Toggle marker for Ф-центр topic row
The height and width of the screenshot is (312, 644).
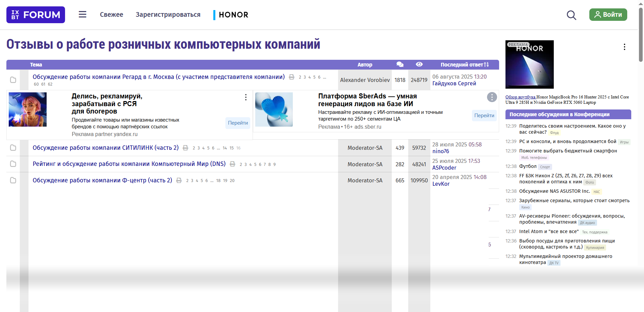(x=13, y=180)
